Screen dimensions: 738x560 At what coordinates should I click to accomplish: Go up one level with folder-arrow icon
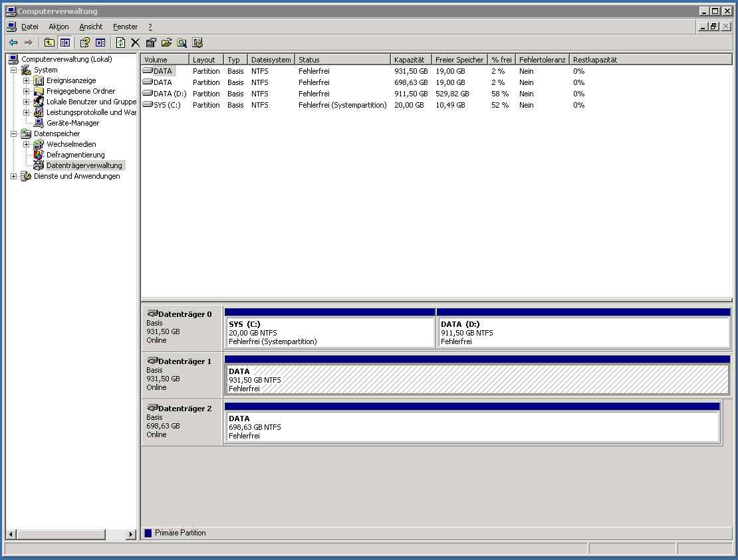coord(49,43)
